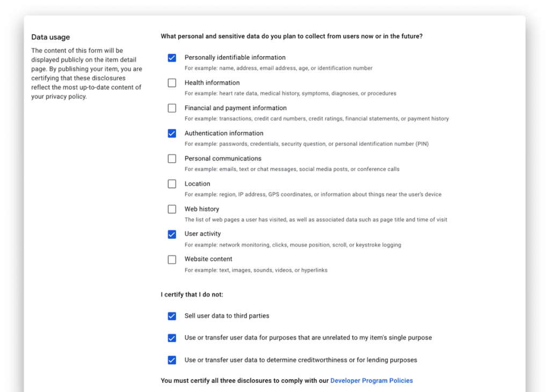Screen dimensions: 550x392
Task: Click the Web history label
Action: pos(202,209)
